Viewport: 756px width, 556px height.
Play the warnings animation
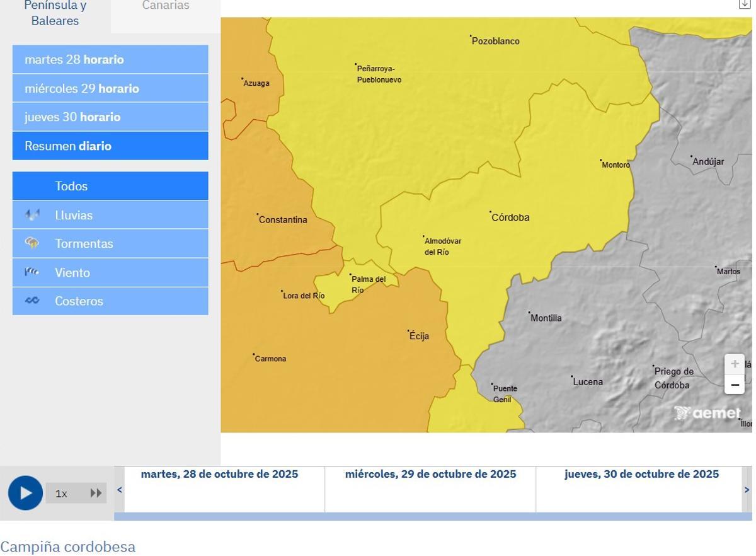(25, 492)
